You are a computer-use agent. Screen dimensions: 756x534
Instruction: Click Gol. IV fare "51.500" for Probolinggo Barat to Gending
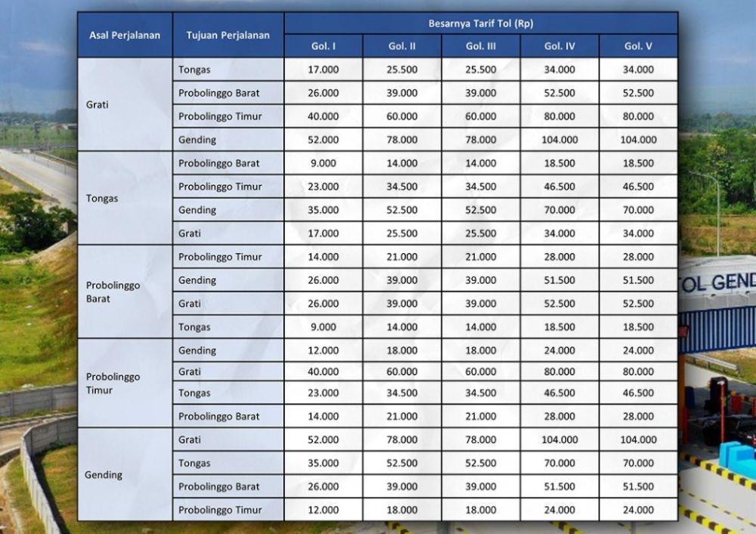(559, 280)
